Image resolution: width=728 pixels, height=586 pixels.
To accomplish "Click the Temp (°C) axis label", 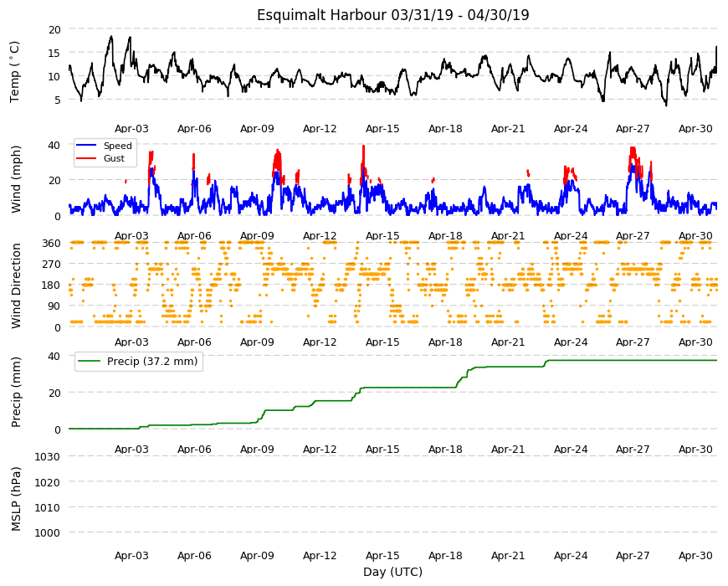I will click(x=15, y=72).
